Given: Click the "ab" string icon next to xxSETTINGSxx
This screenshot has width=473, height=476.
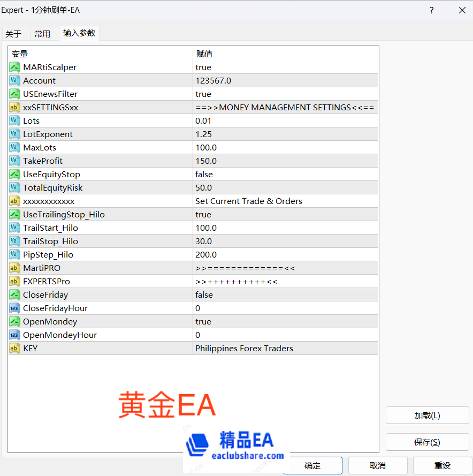Looking at the screenshot, I should tap(14, 107).
